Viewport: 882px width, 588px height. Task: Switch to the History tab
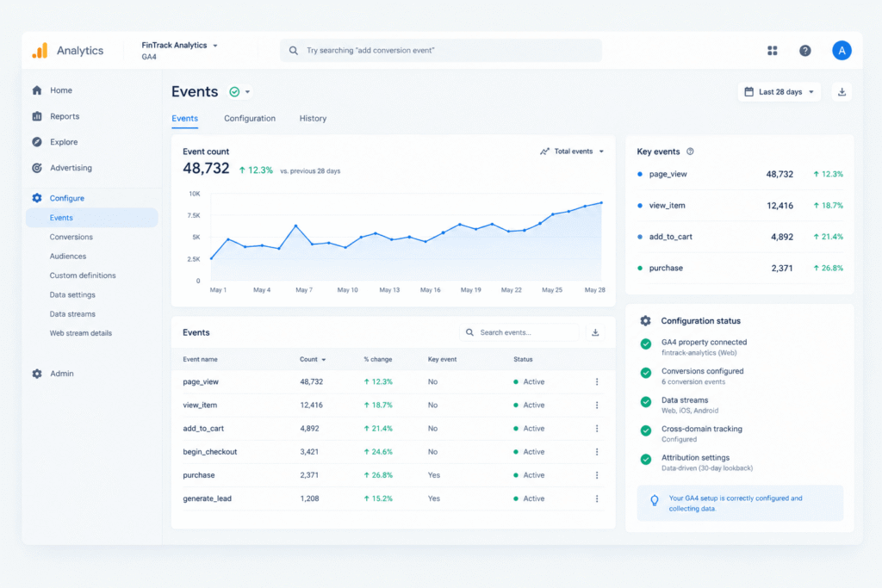pyautogui.click(x=313, y=119)
